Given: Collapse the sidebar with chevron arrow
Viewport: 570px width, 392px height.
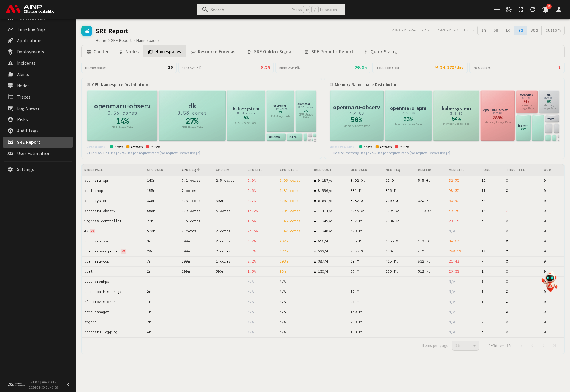Looking at the screenshot, I should click(x=68, y=385).
